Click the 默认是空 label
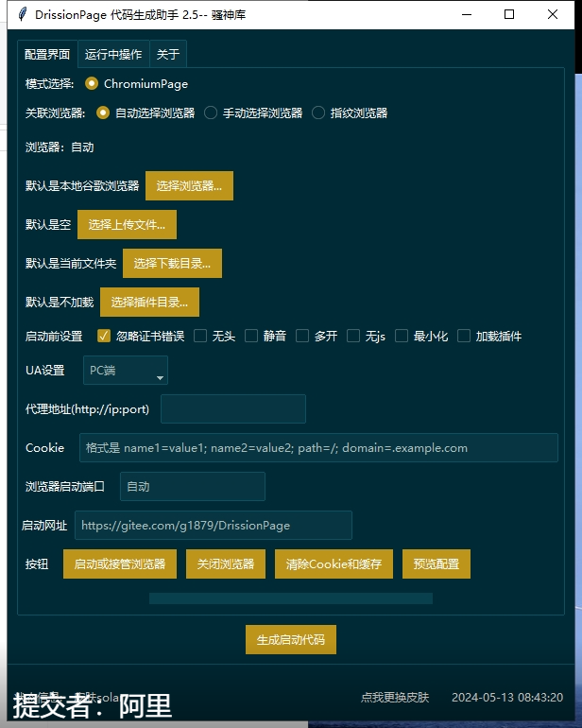 click(48, 225)
